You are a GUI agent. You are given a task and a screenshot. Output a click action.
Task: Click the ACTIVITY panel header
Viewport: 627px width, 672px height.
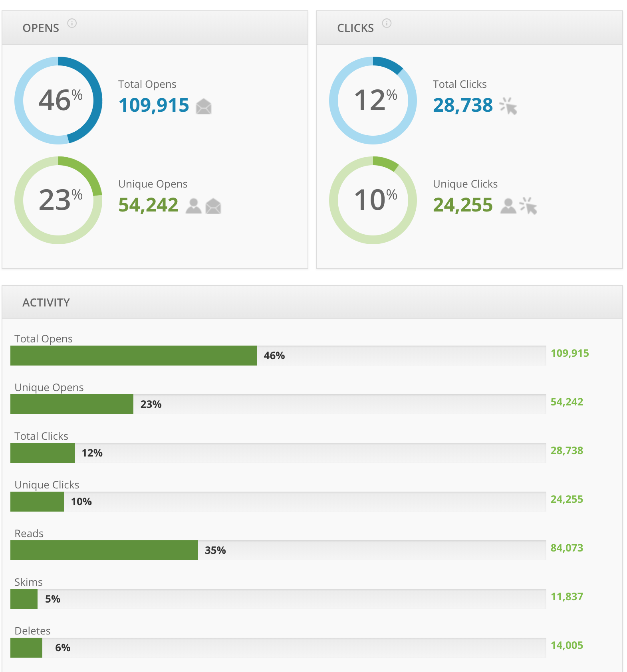click(312, 302)
